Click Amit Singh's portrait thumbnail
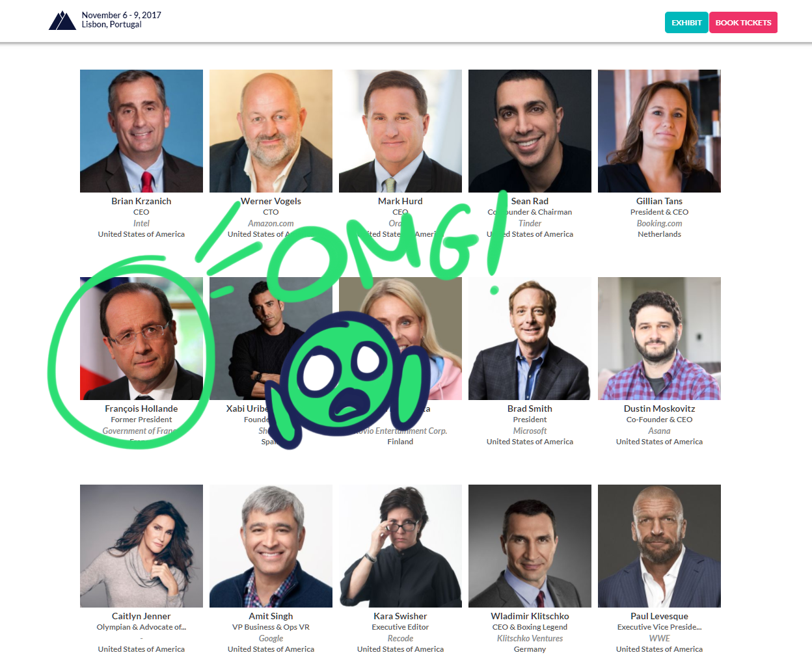The height and width of the screenshot is (670, 812). [271, 546]
